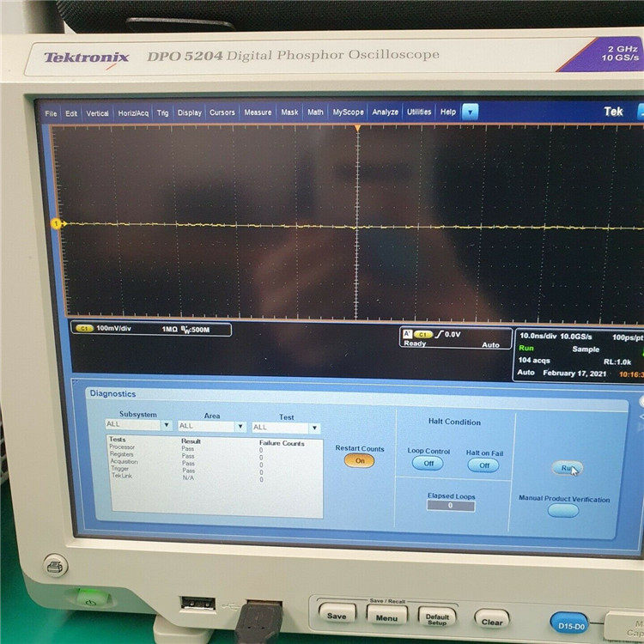Click the channel 1 ground reference marker
The height and width of the screenshot is (644, 644).
[57, 223]
